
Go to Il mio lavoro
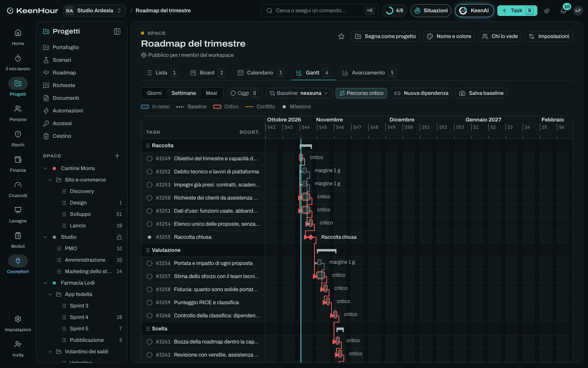(x=18, y=63)
